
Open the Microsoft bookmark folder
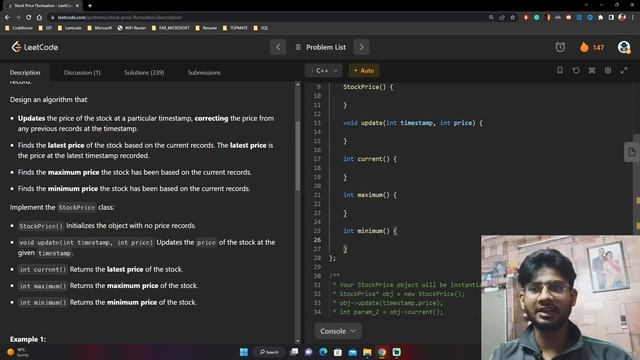[100, 28]
